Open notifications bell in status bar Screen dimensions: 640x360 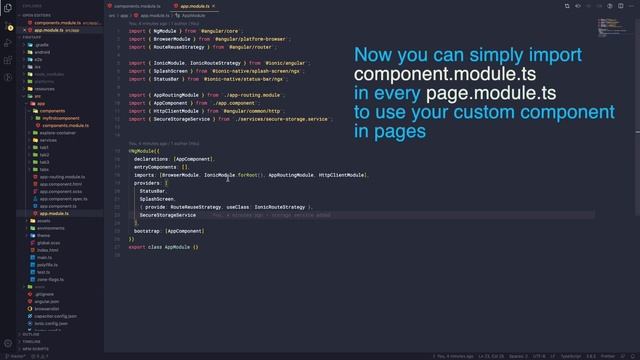coord(633,356)
